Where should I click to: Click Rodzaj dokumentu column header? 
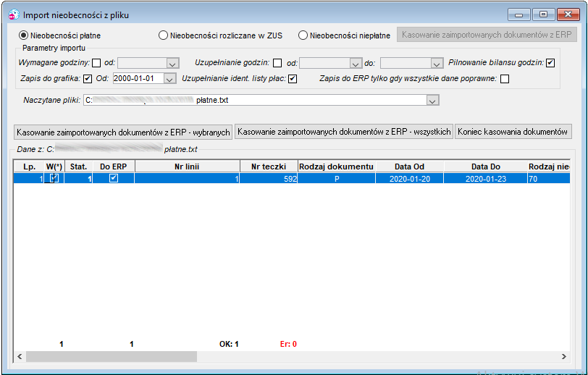(337, 167)
